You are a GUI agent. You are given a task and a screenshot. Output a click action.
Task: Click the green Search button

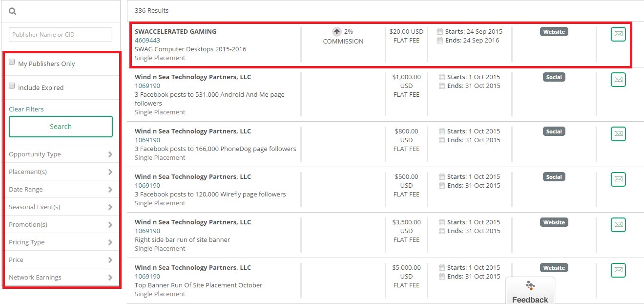pyautogui.click(x=61, y=127)
